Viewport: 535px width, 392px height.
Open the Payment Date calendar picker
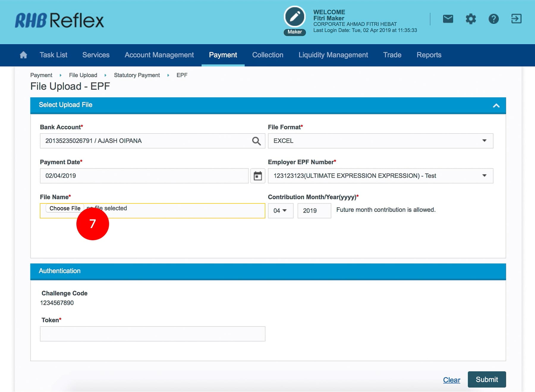point(258,176)
